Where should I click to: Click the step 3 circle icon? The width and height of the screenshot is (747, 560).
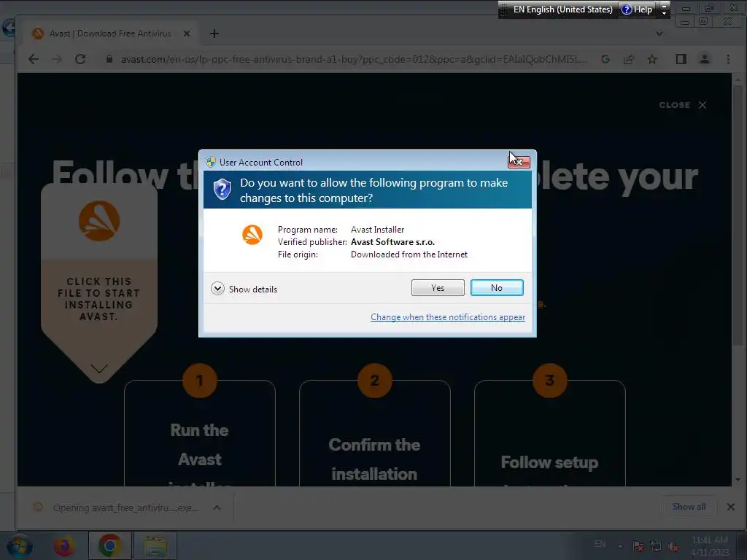tap(550, 380)
